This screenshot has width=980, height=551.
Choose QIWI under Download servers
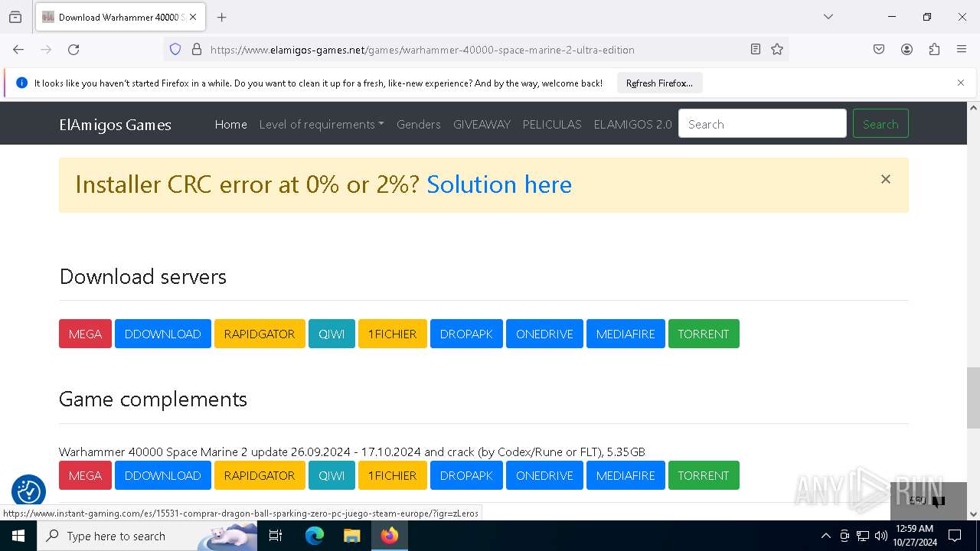pos(332,334)
